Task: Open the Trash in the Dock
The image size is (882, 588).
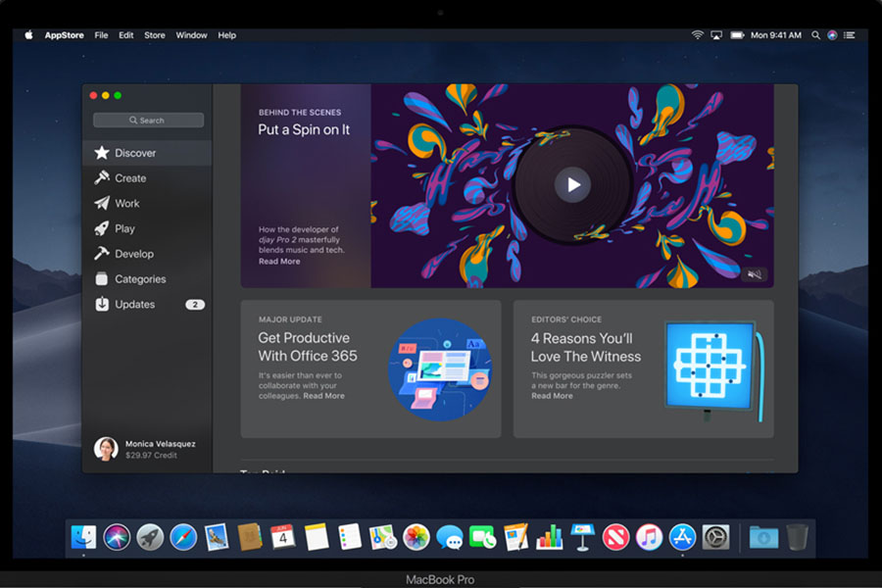Action: [x=797, y=537]
